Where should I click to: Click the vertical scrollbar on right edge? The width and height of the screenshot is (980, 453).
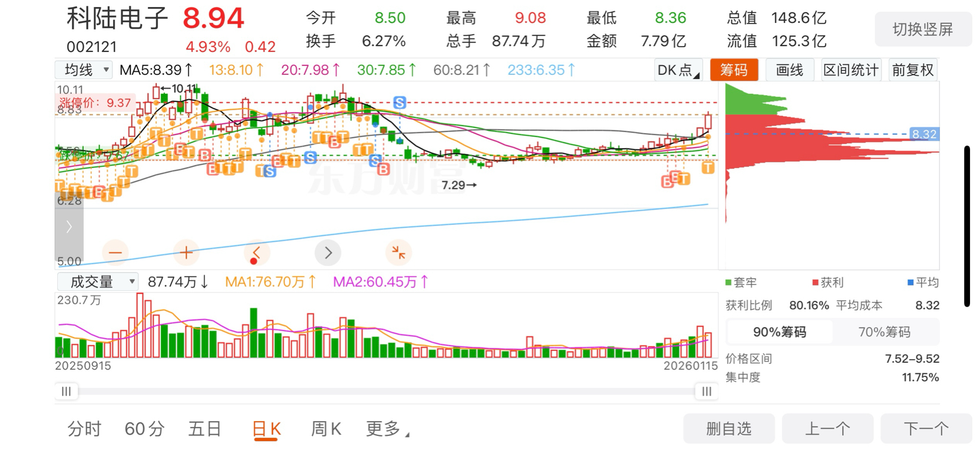click(967, 226)
